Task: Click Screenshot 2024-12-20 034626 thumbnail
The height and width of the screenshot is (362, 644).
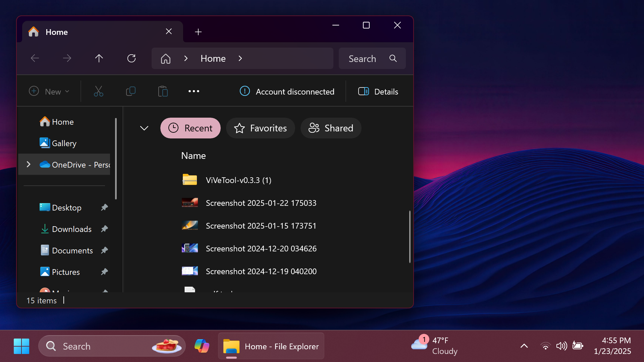Action: [190, 248]
